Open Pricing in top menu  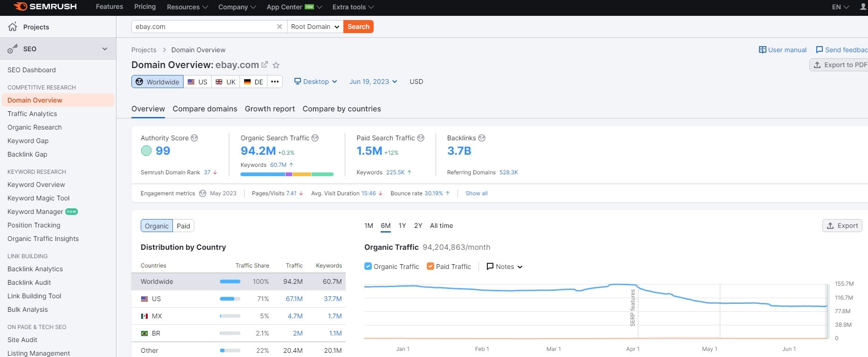click(145, 7)
